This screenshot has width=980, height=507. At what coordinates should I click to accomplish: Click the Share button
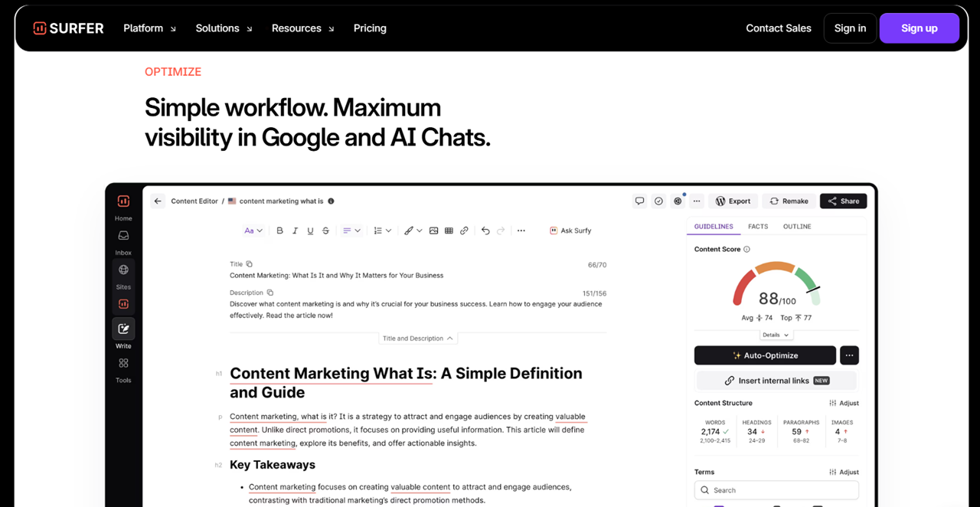844,201
